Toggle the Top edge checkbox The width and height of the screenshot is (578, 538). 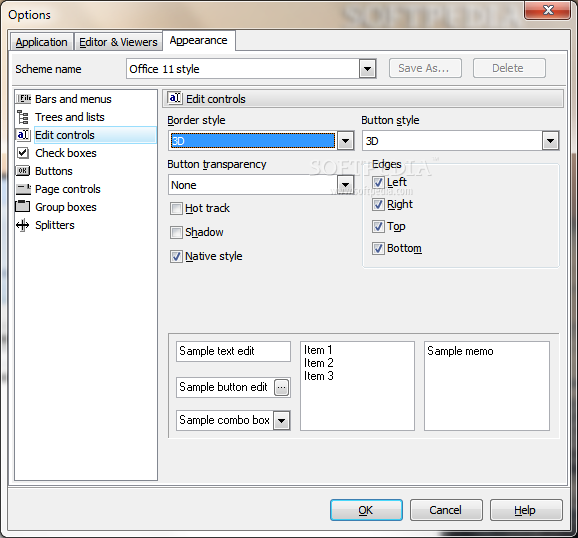pos(378,226)
